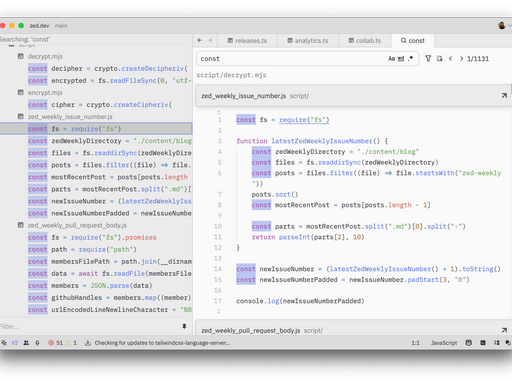Toggle regex search option
Screen dimensions: 512x384
point(410,58)
